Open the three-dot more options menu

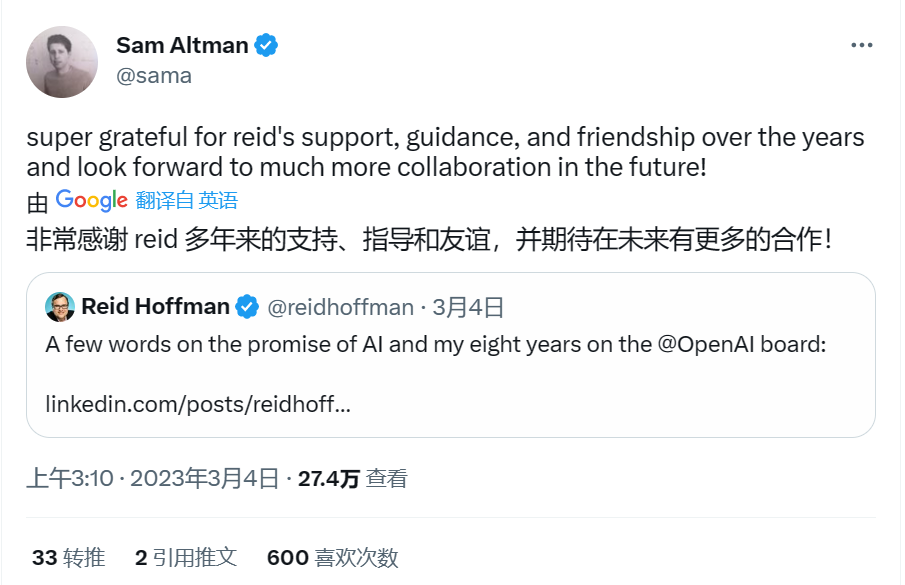(861, 46)
